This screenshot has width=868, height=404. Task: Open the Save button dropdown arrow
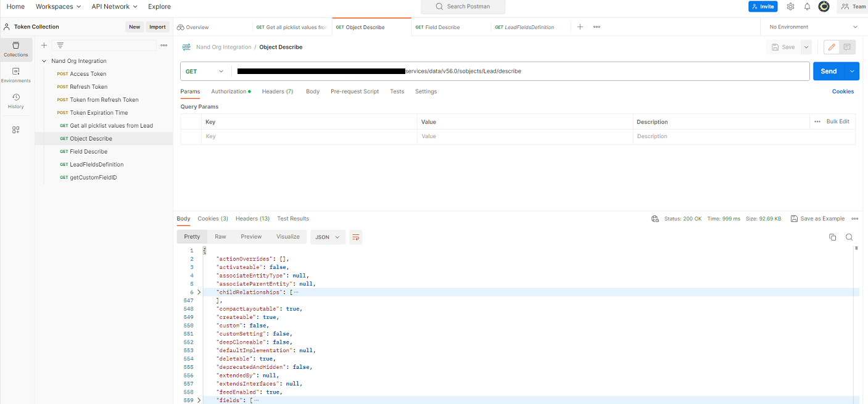pos(806,47)
